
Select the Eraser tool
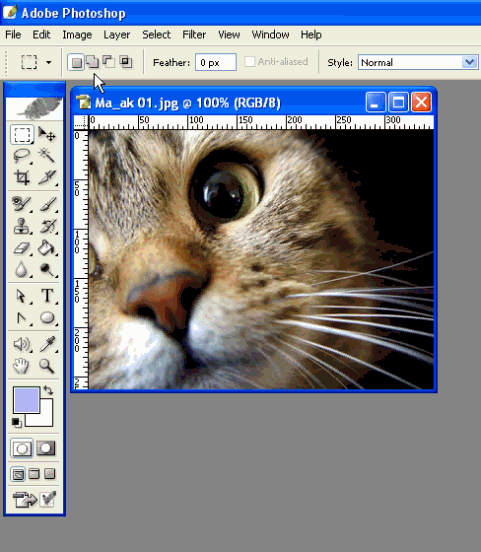coord(22,249)
